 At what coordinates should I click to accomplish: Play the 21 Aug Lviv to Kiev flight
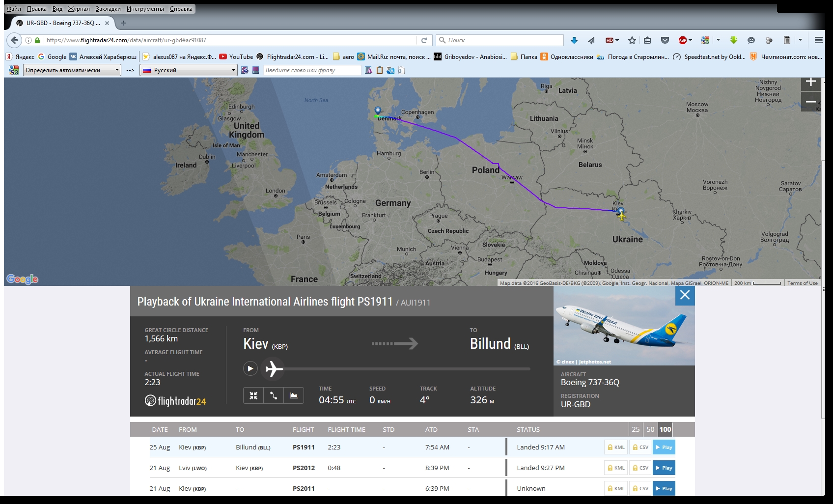[664, 468]
